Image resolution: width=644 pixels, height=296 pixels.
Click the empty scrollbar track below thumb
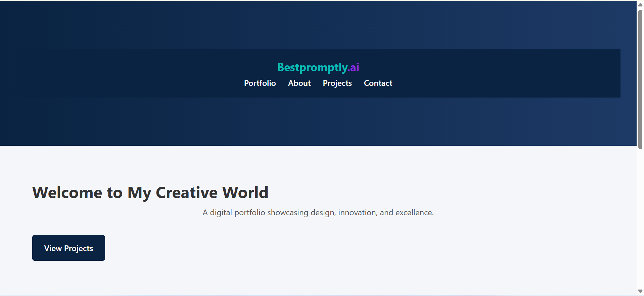(640, 218)
